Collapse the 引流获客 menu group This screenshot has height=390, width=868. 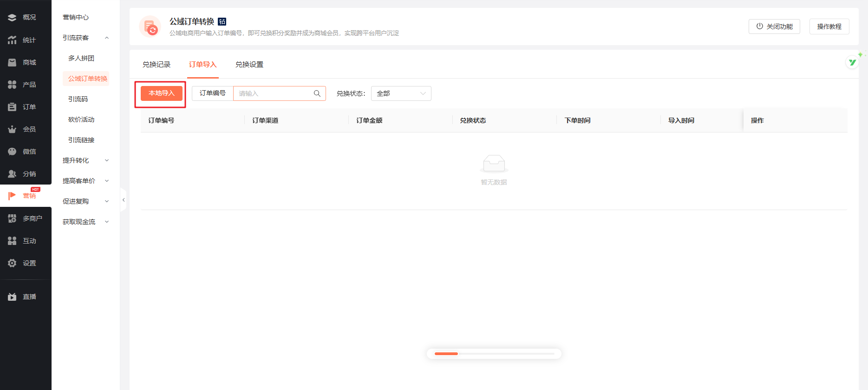[107, 38]
